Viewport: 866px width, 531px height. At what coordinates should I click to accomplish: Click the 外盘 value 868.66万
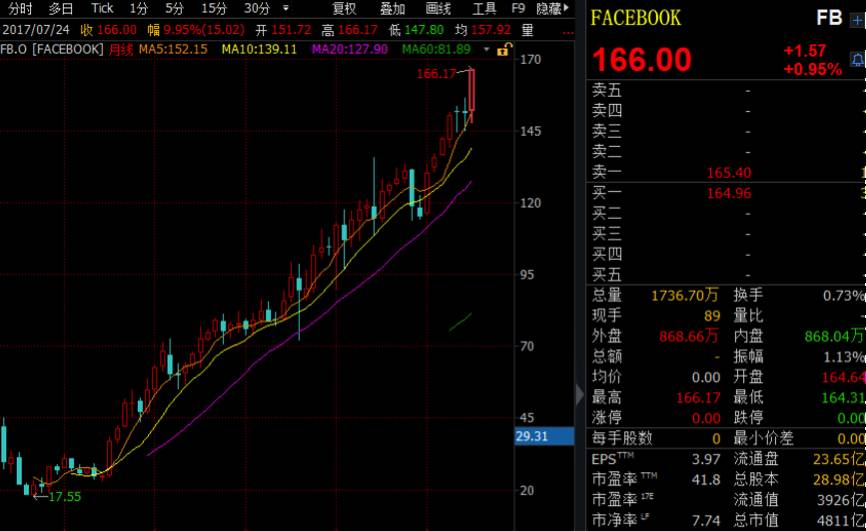689,336
